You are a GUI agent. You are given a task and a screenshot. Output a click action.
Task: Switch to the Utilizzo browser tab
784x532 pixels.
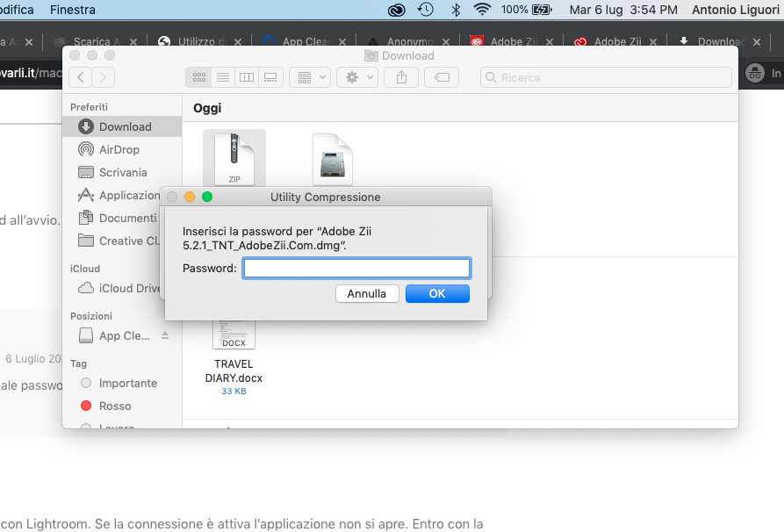click(x=200, y=42)
